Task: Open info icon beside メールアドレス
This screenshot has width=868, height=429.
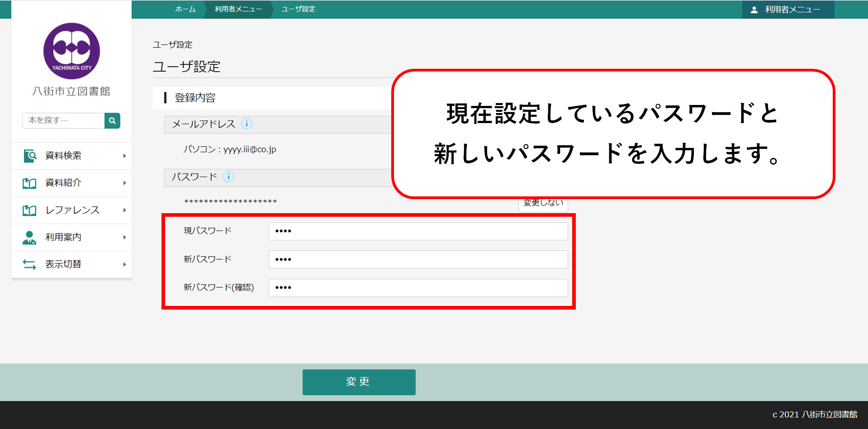Action: point(247,124)
